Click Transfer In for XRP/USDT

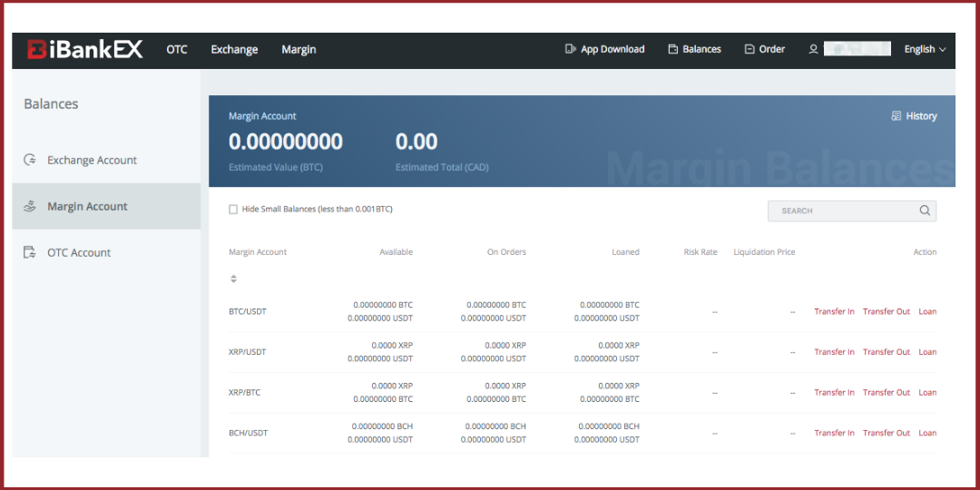pyautogui.click(x=834, y=352)
